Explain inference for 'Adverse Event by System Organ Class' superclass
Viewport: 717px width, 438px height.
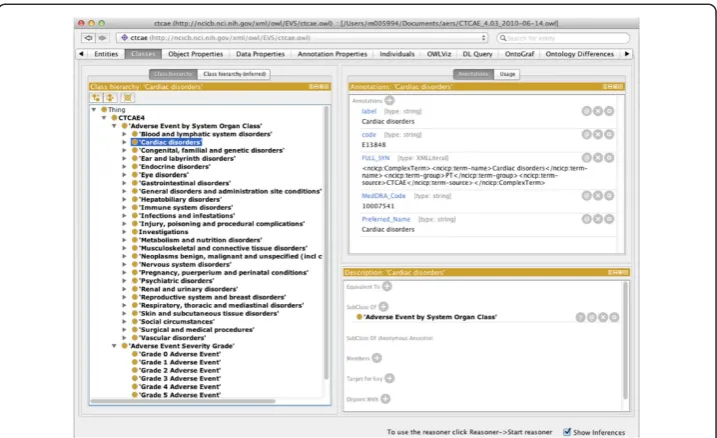[x=580, y=317]
